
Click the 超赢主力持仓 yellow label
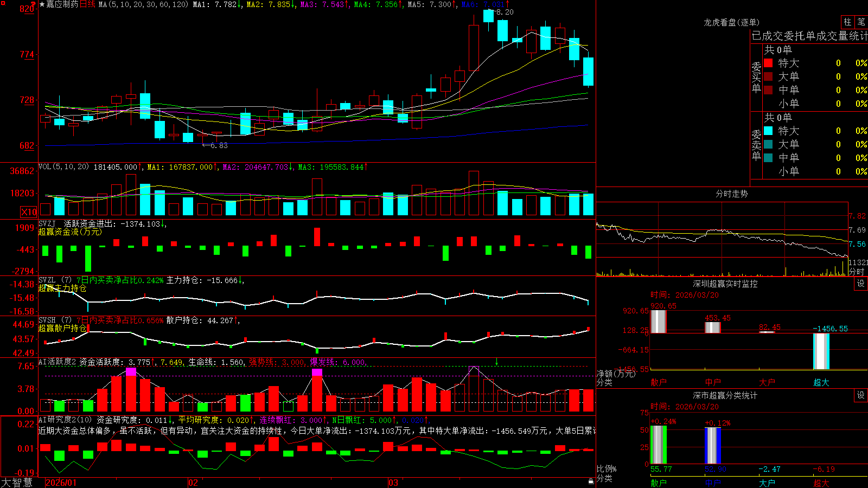[x=62, y=288]
